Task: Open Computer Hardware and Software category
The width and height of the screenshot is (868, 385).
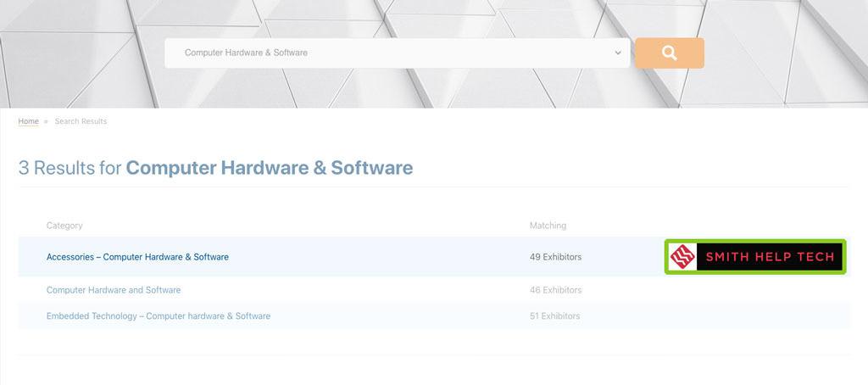Action: [114, 290]
